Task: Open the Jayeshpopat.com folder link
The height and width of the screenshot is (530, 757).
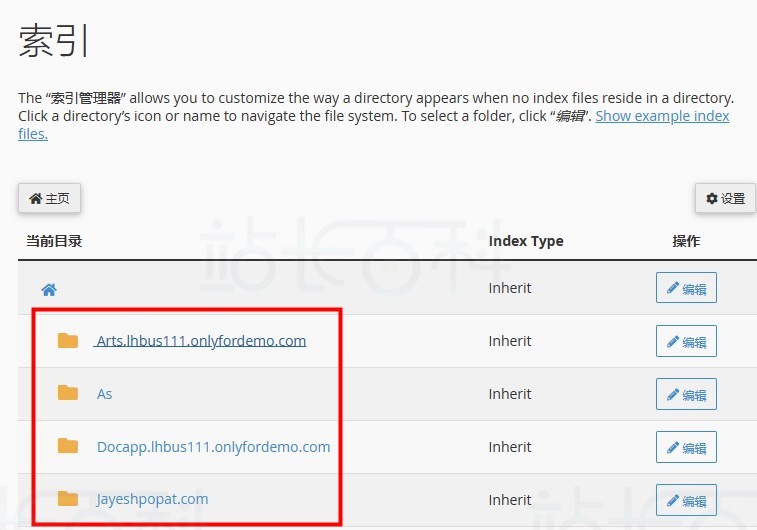Action: 152,499
